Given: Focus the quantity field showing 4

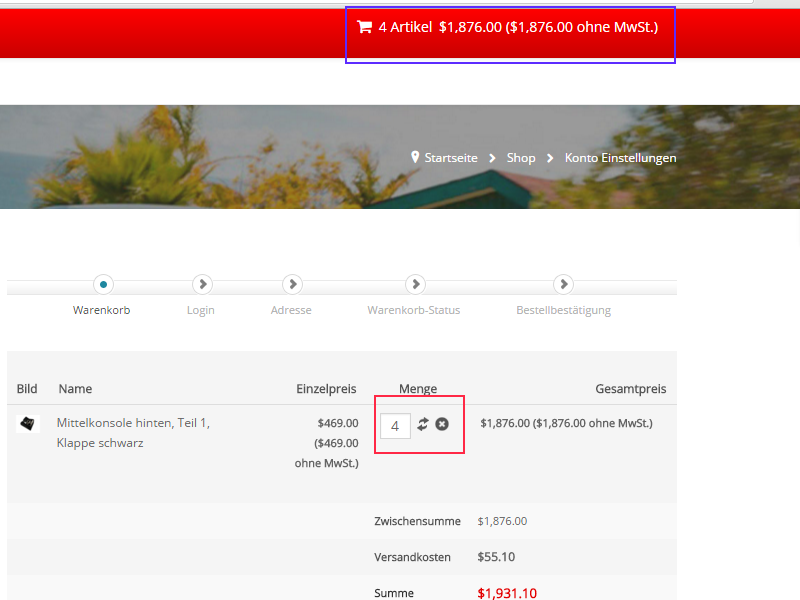Looking at the screenshot, I should pos(395,426).
